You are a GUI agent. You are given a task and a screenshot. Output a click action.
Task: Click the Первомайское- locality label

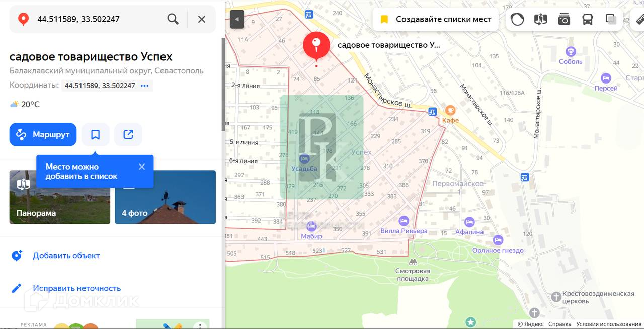[x=459, y=184]
